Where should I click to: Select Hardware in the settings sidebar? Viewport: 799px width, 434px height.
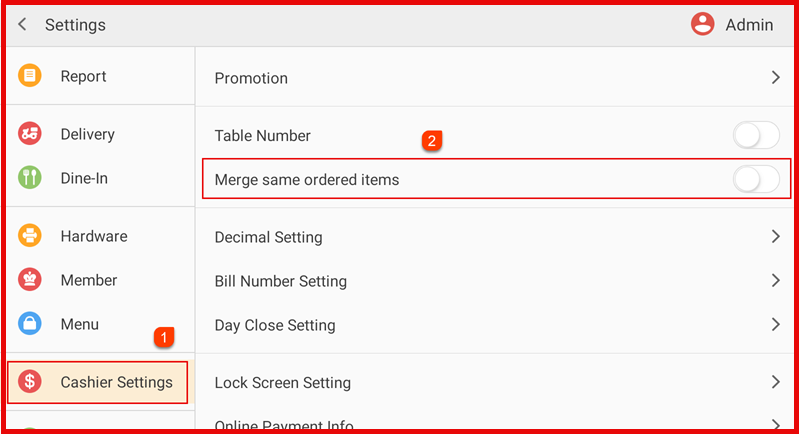[93, 236]
